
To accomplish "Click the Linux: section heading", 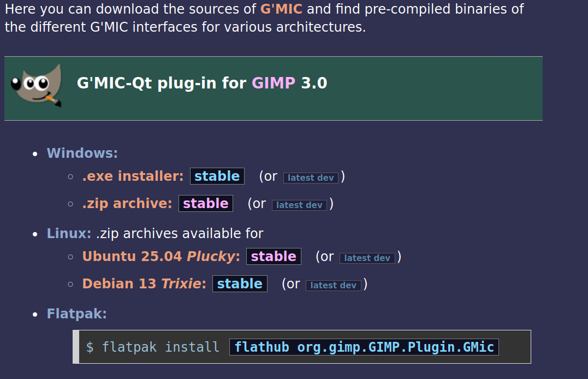I will tap(69, 233).
